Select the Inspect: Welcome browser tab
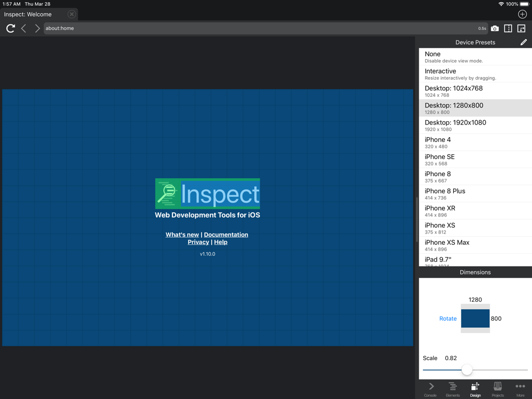Screen dimensions: 532x399 tap(39, 14)
